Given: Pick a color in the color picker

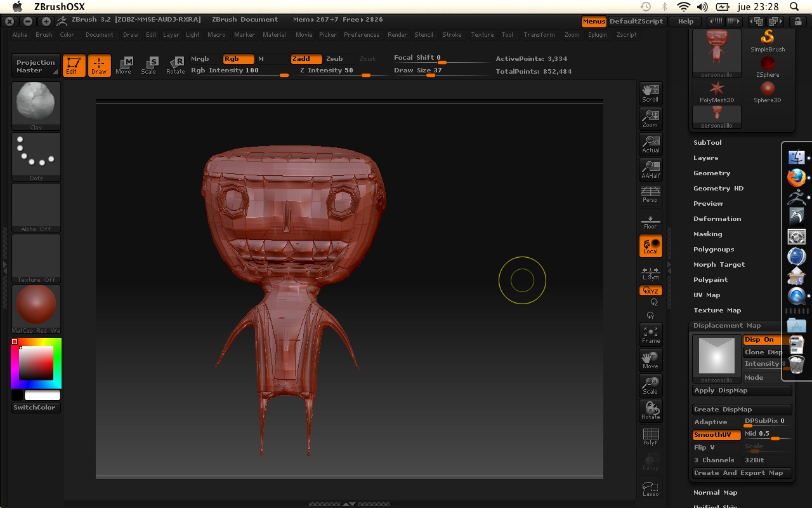Looking at the screenshot, I should 36,363.
